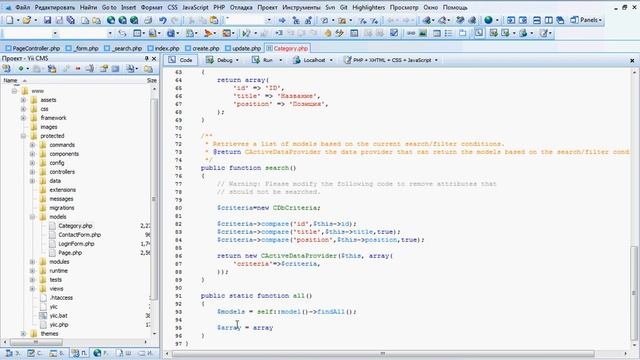Click the split horizontally window icon
640x360 pixels.
coord(537,20)
